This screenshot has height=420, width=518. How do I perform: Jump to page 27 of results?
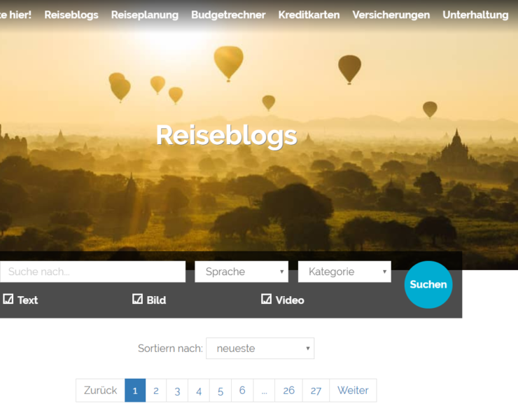click(x=316, y=391)
